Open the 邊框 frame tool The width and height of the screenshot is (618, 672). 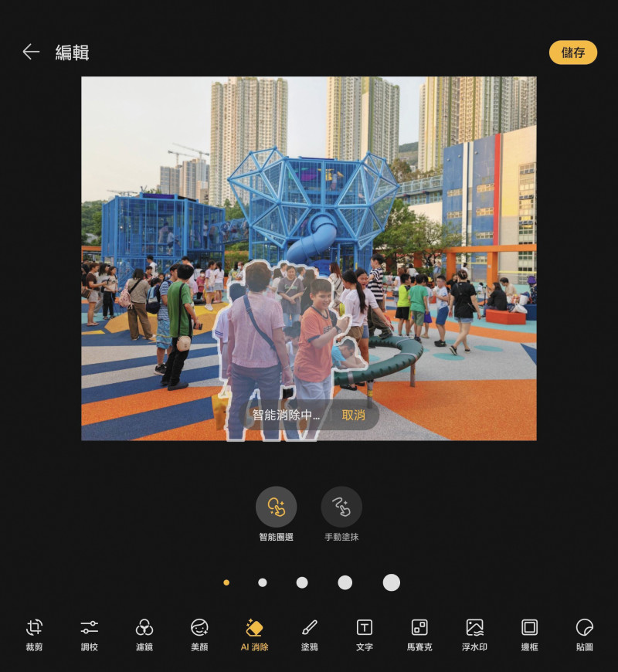pos(529,636)
